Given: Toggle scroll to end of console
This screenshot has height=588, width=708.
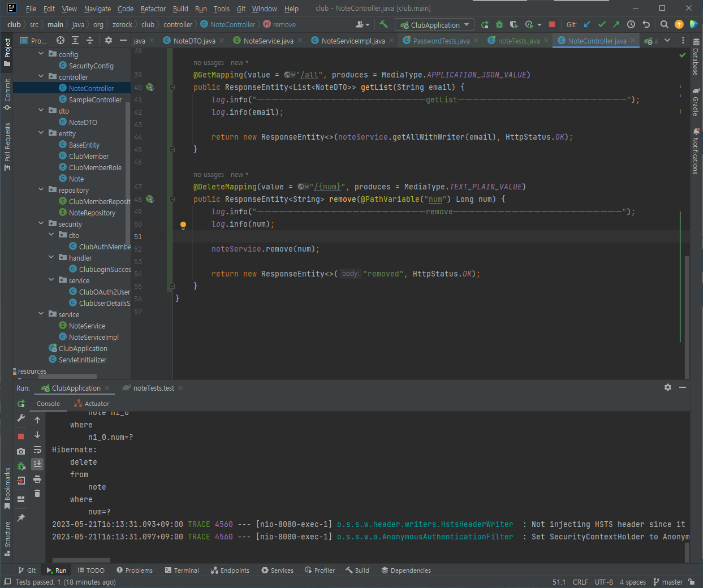Looking at the screenshot, I should tap(37, 464).
